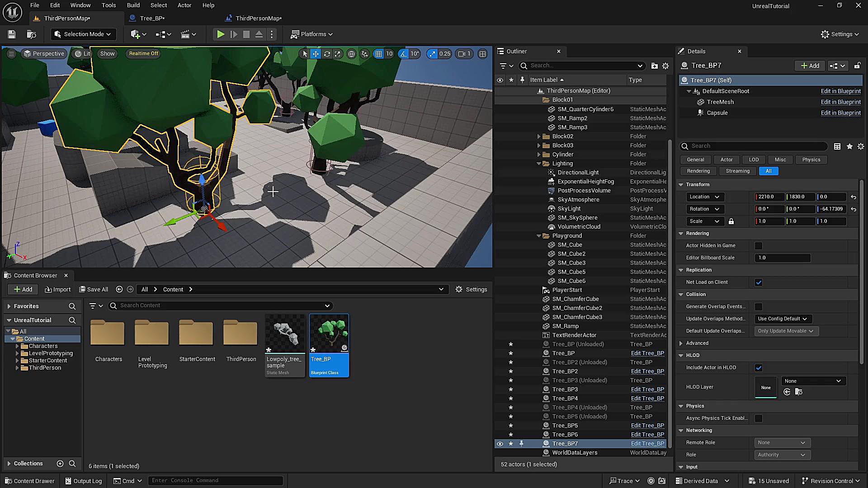Switch to the Tree_BP* editor tab

click(152, 19)
